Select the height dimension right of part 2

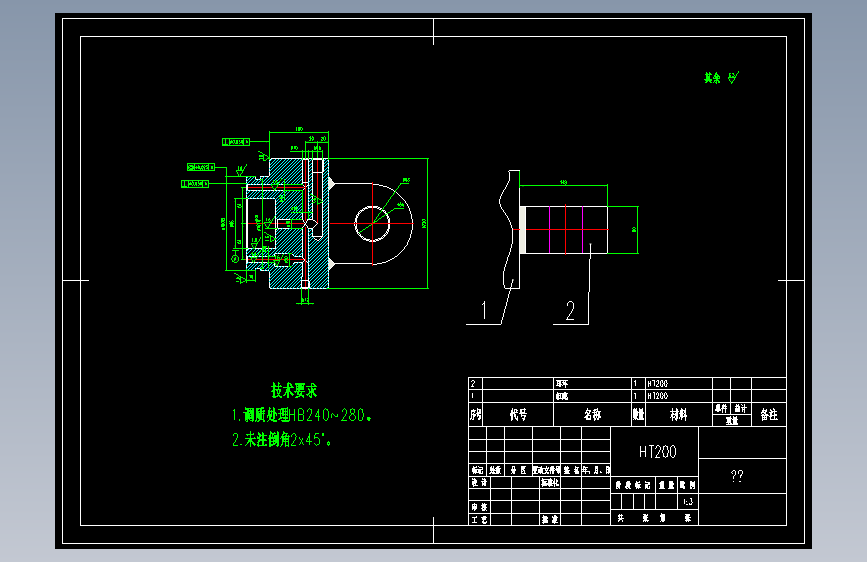[x=634, y=230]
